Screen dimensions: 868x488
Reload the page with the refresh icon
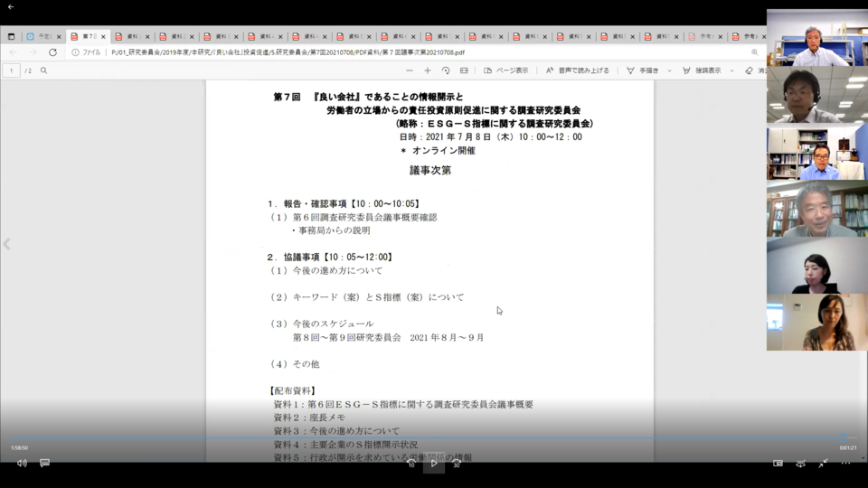pyautogui.click(x=52, y=52)
